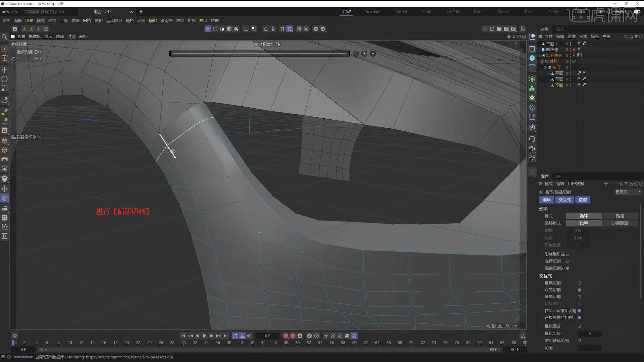This screenshot has height=362, width=644.
Task: Add a Null object from side palette
Action: point(532,37)
